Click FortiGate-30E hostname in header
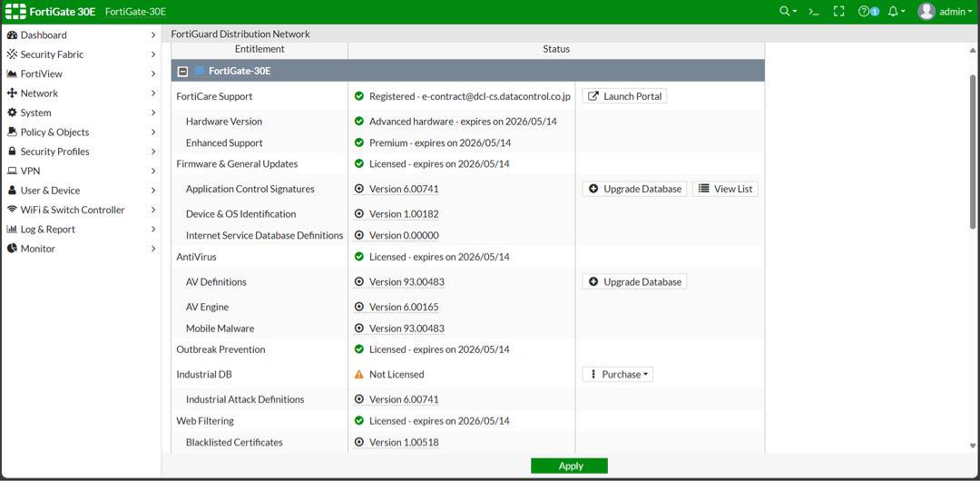The height and width of the screenshot is (481, 980). (135, 12)
